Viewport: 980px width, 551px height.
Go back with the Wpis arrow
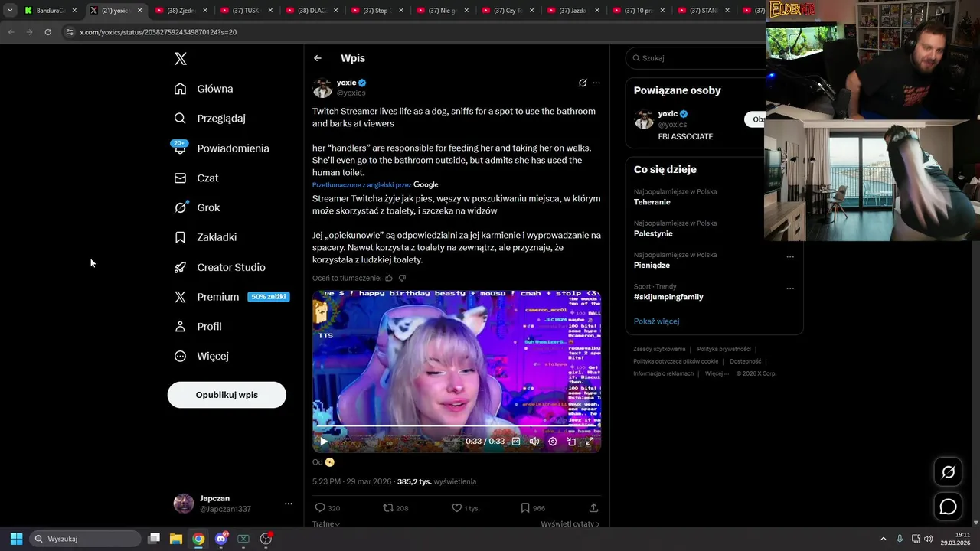click(x=318, y=58)
